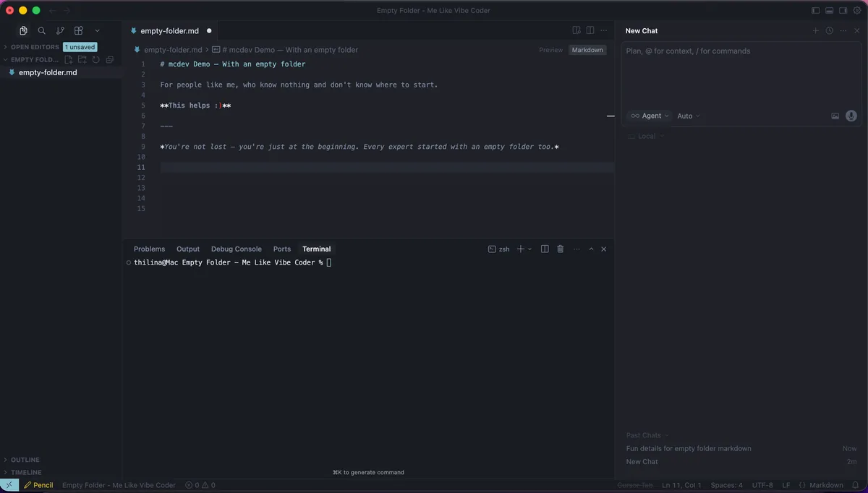
Task: Open past chat "Fun details for empty folder markdown"
Action: pos(689,448)
